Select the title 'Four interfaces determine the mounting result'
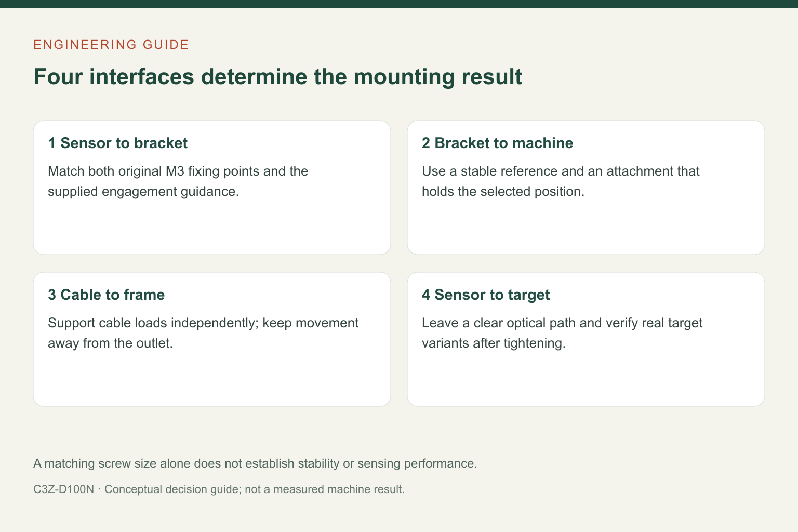 [x=278, y=77]
